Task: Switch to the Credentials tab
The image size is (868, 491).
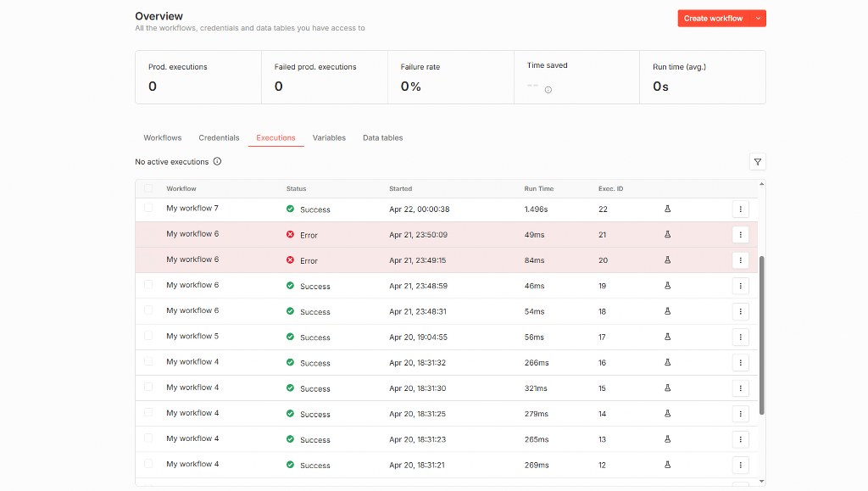Action: (x=220, y=138)
